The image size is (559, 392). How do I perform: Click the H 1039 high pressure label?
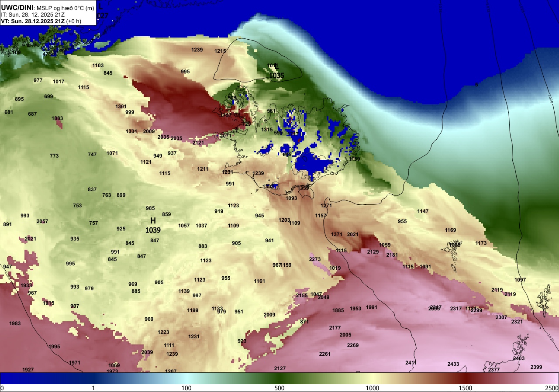click(x=153, y=225)
